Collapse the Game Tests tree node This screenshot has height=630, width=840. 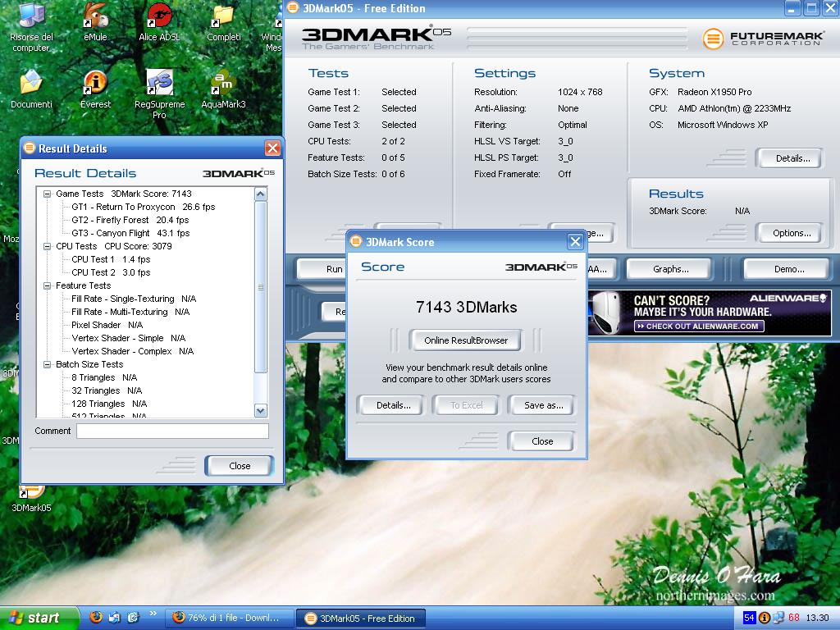(47, 194)
